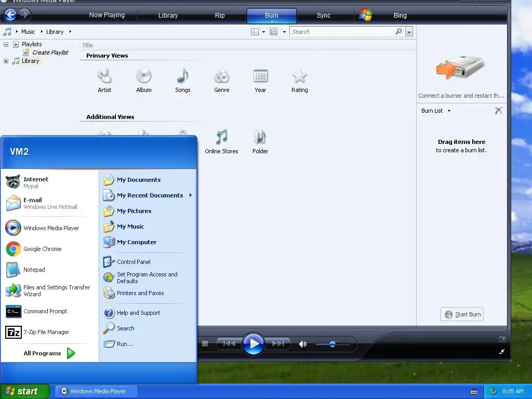Viewport: 532px width, 399px height.
Task: Switch to the Rip tab
Action: point(220,15)
